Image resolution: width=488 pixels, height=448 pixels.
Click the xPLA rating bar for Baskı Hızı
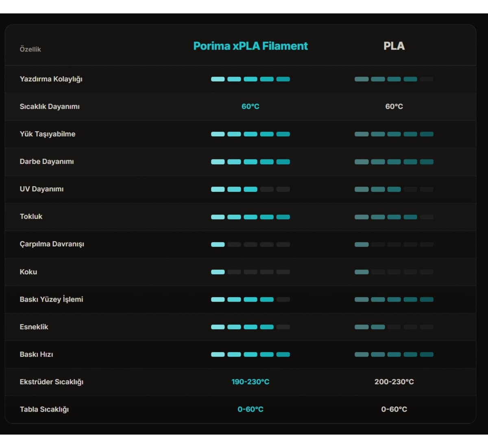pos(251,354)
